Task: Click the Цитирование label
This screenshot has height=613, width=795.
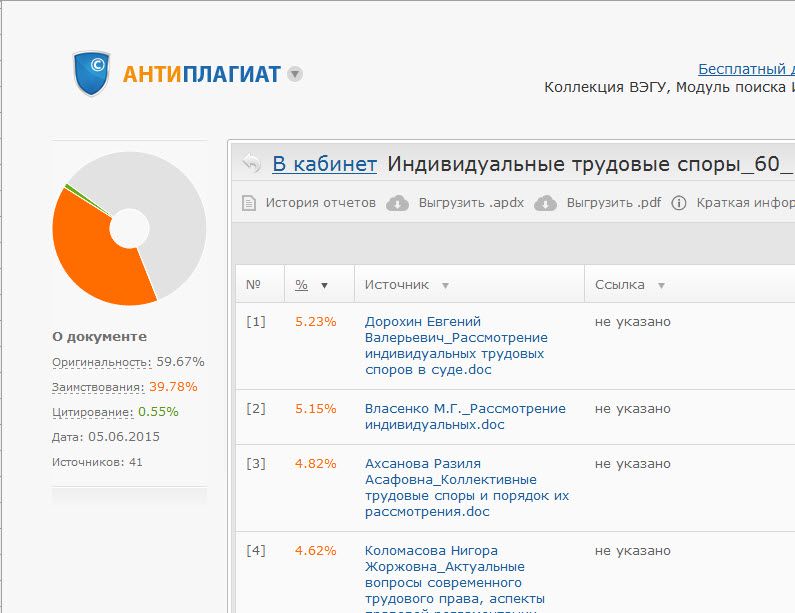Action: 92,412
